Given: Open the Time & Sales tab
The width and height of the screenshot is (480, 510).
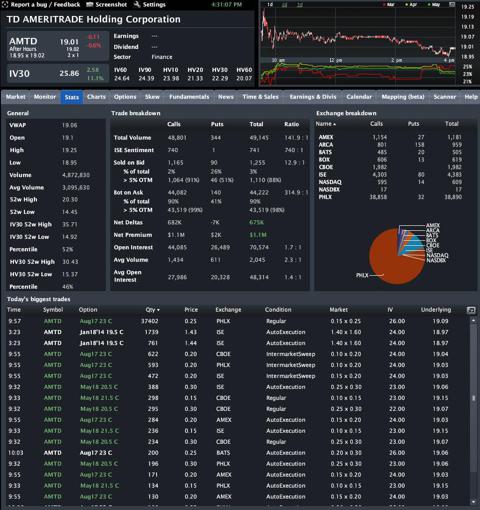Looking at the screenshot, I should tap(260, 97).
